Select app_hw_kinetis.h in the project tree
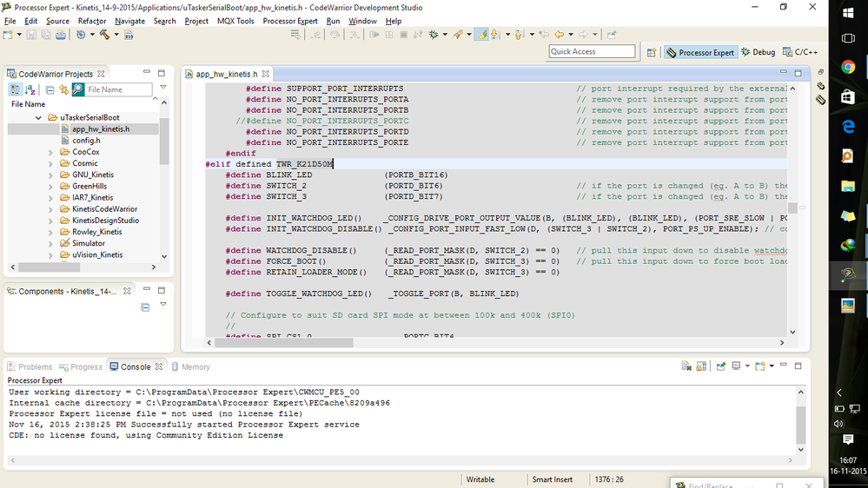The width and height of the screenshot is (868, 488). [101, 129]
